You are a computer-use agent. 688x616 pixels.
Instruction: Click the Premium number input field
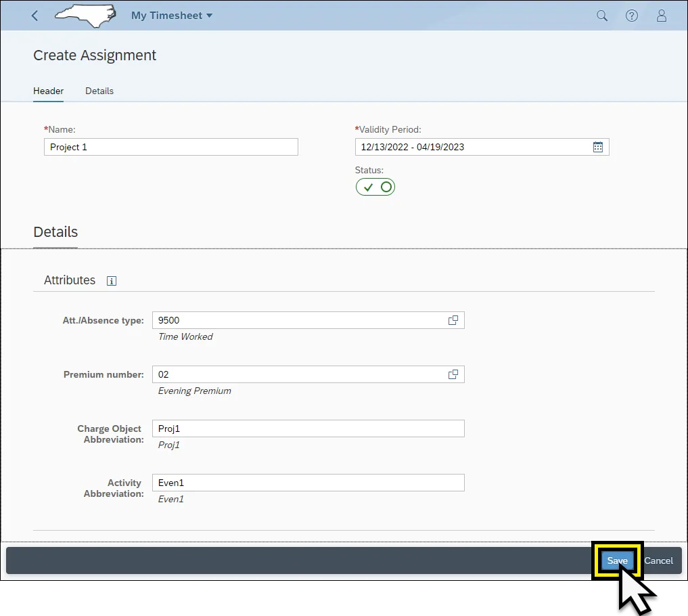298,374
